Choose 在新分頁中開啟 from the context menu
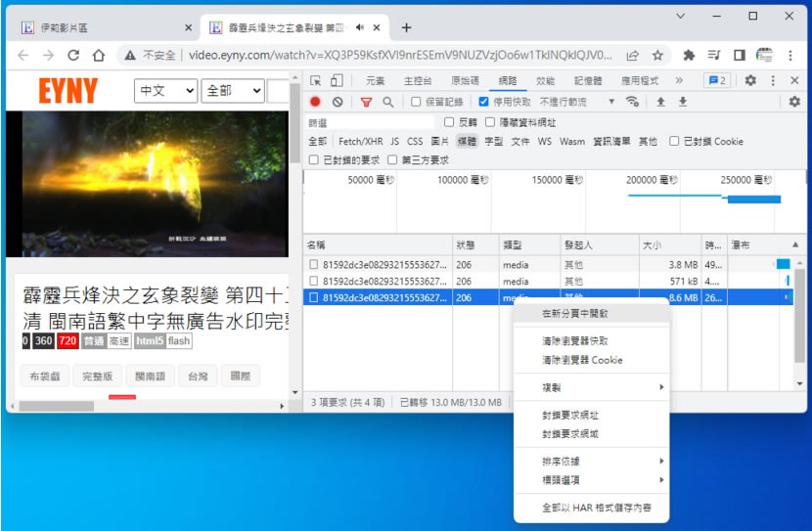Viewport: 812px width, 531px height. pos(575,314)
